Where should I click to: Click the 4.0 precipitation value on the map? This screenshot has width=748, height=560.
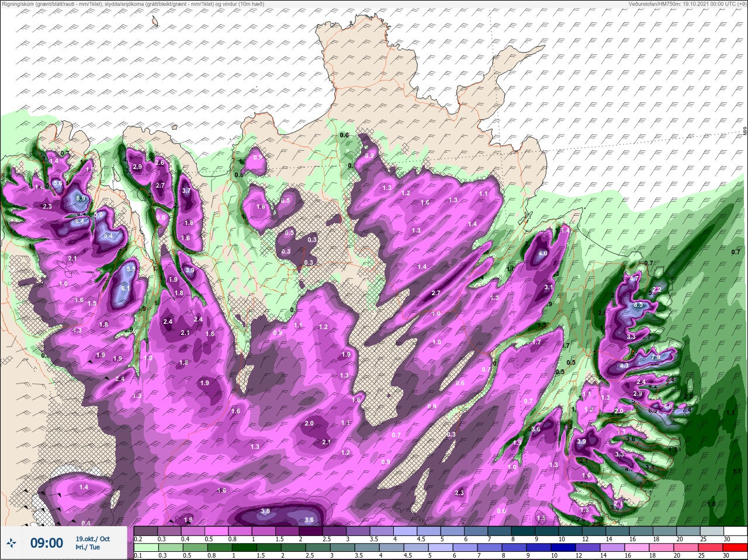tap(543, 254)
